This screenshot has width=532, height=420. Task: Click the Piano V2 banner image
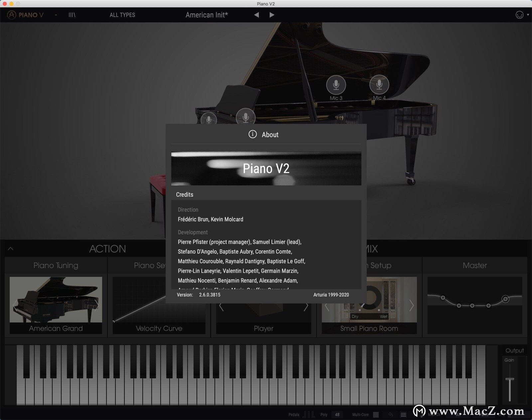coord(266,168)
